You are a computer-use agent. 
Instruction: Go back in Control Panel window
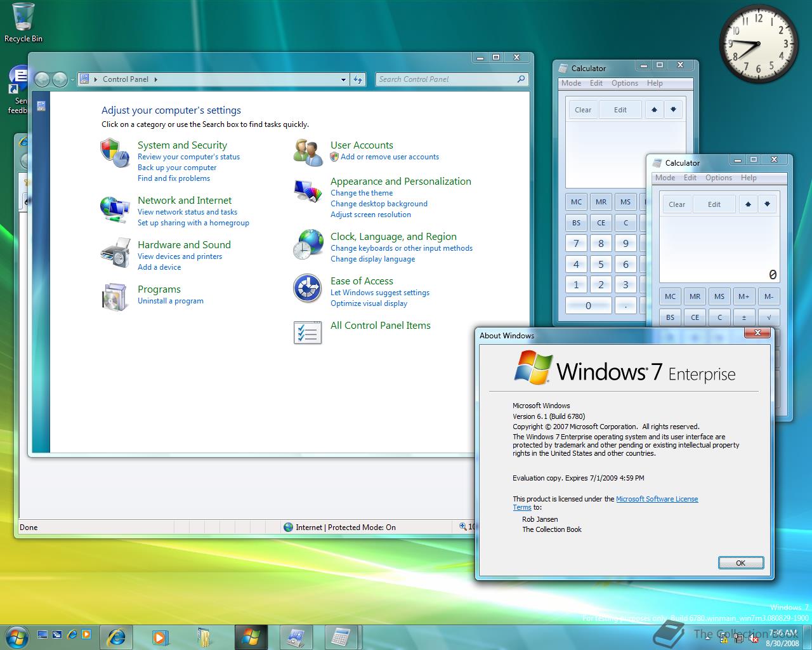[x=42, y=79]
